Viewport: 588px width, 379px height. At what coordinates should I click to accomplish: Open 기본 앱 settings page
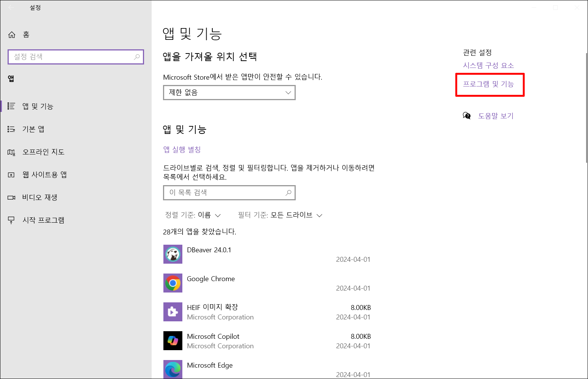pos(76,129)
